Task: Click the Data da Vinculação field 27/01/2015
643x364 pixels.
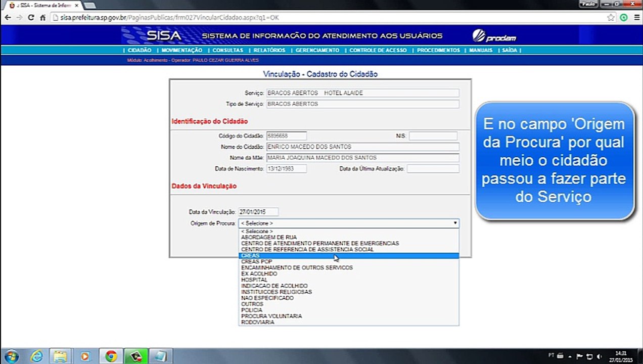Action: [x=258, y=212]
